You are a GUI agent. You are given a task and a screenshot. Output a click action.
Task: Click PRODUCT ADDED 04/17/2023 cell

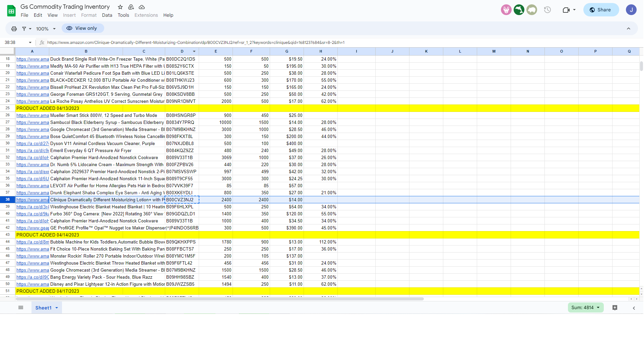point(48,291)
